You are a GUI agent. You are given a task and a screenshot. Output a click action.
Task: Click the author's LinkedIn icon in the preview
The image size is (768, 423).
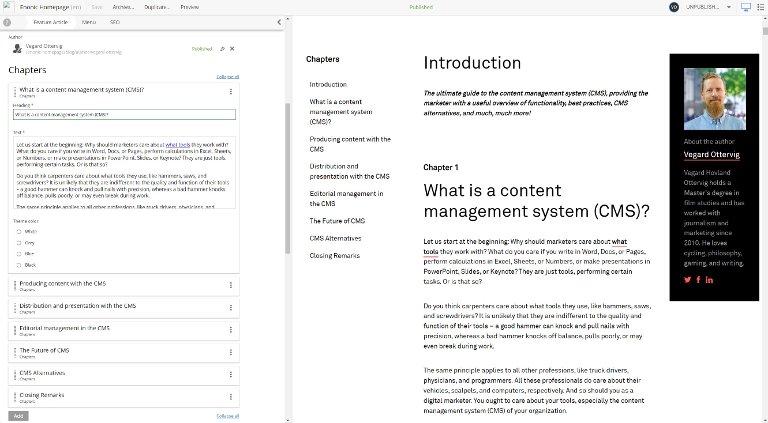[x=709, y=280]
